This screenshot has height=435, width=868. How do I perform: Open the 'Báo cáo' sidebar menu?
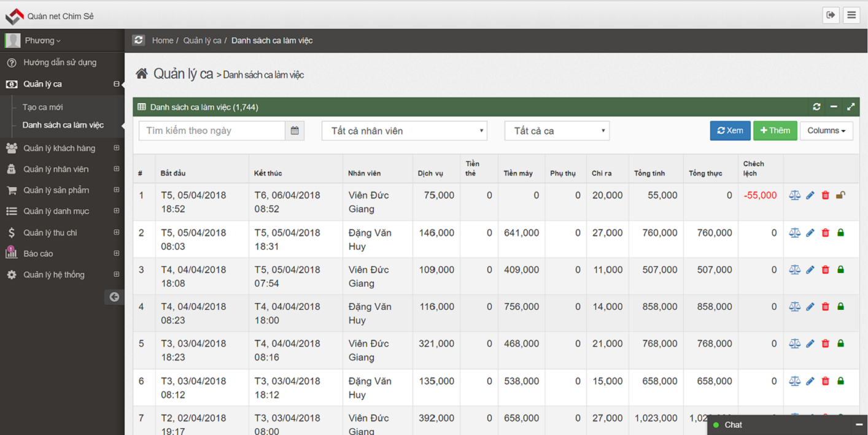click(x=38, y=253)
